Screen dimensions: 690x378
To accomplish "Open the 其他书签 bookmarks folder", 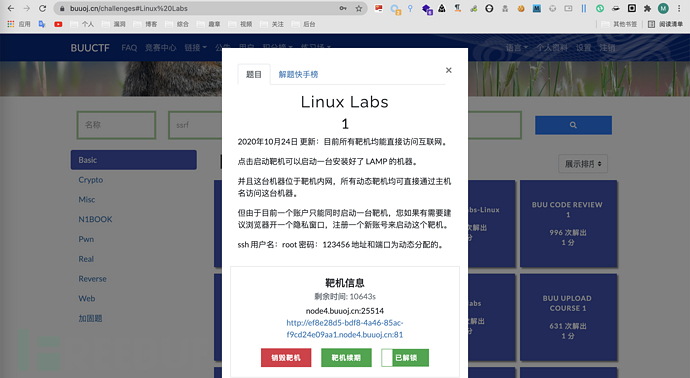I will click(x=619, y=24).
